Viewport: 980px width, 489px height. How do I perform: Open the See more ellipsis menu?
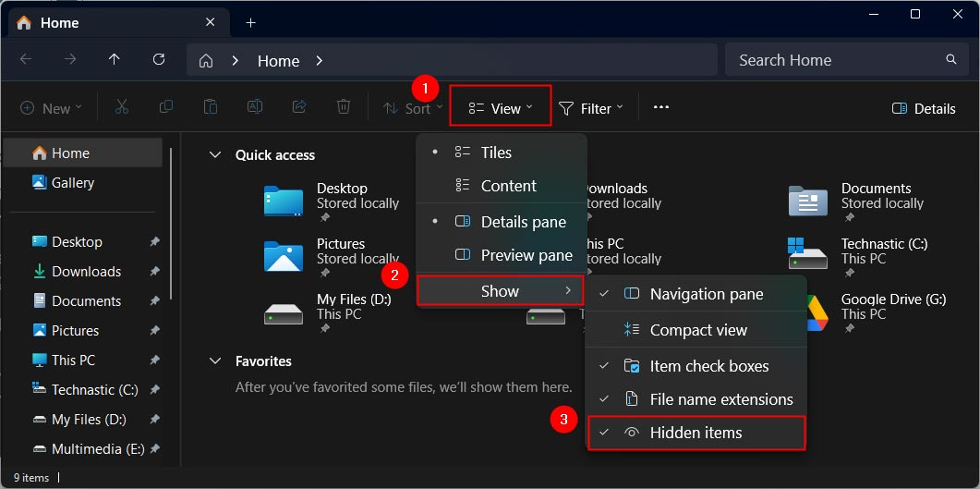(x=661, y=107)
